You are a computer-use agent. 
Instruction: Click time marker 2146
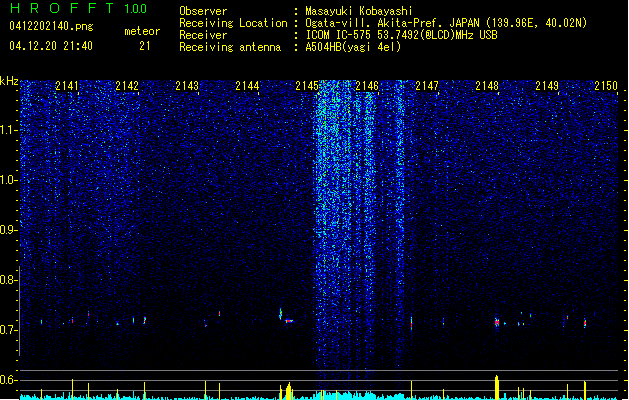[x=367, y=86]
